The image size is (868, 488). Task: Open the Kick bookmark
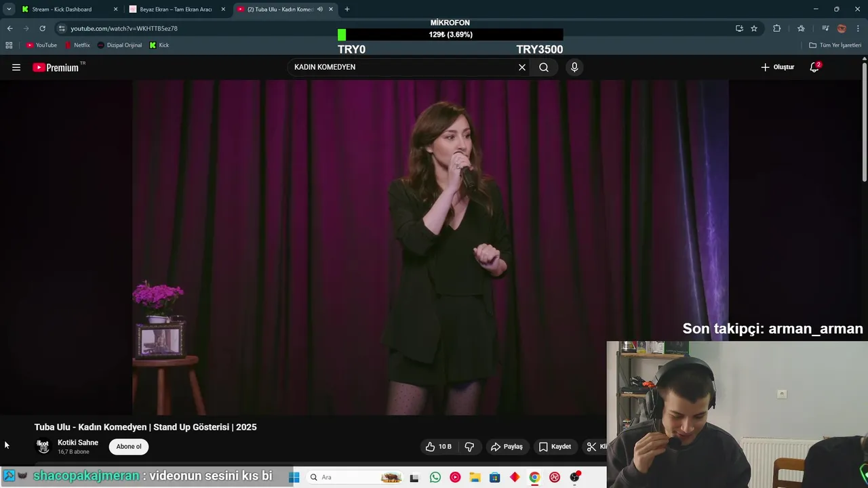coord(159,45)
